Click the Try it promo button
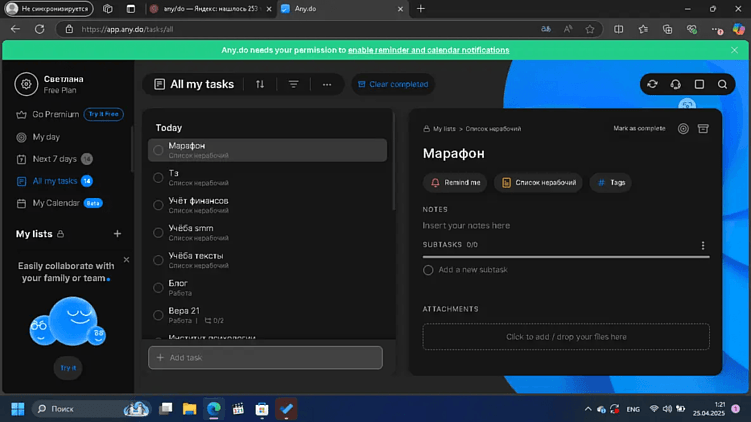Image resolution: width=751 pixels, height=422 pixels. 68,368
